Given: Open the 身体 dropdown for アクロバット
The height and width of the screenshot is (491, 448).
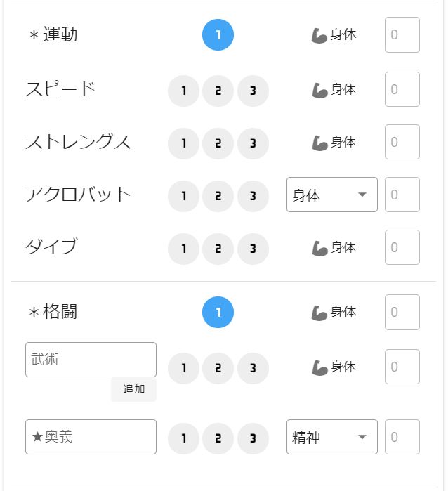Looking at the screenshot, I should click(332, 195).
